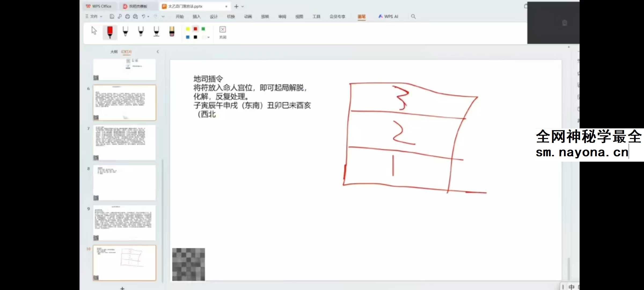Expand the new tab dropdown chevron
644x290 pixels.
243,6
